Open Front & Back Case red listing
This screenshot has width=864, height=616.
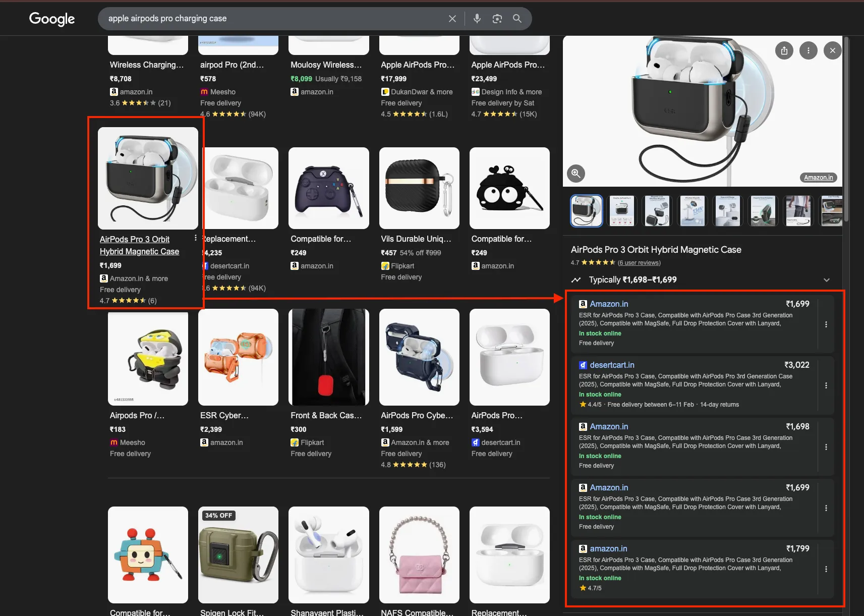coord(329,357)
